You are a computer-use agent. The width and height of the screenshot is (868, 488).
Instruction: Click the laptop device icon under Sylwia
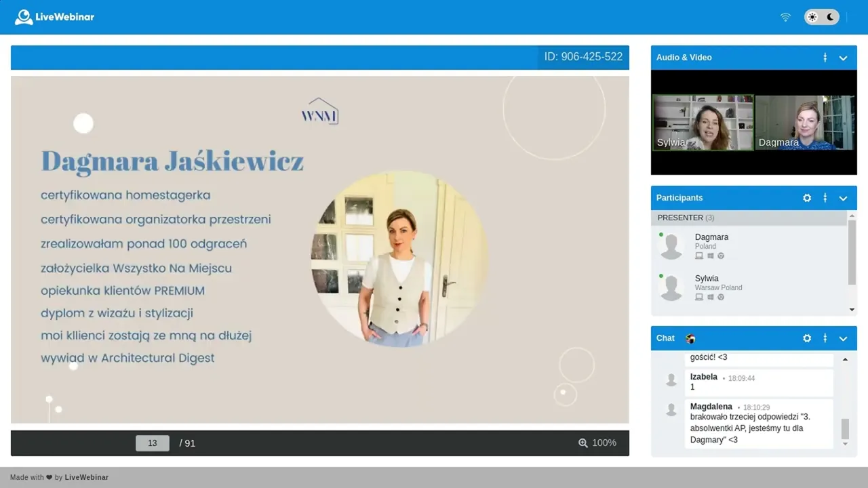699,297
